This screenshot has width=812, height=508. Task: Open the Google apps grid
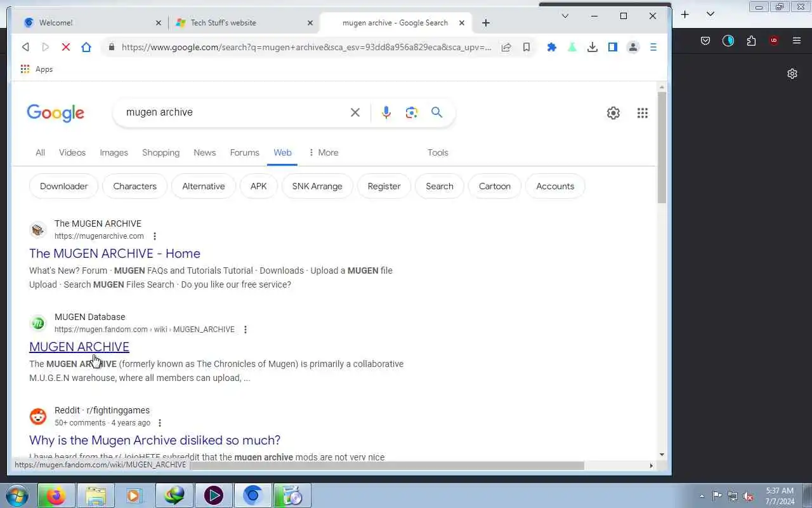point(643,113)
